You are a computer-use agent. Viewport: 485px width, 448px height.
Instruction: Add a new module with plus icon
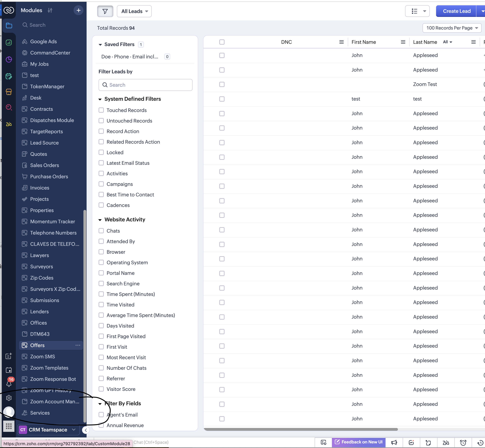click(x=78, y=10)
